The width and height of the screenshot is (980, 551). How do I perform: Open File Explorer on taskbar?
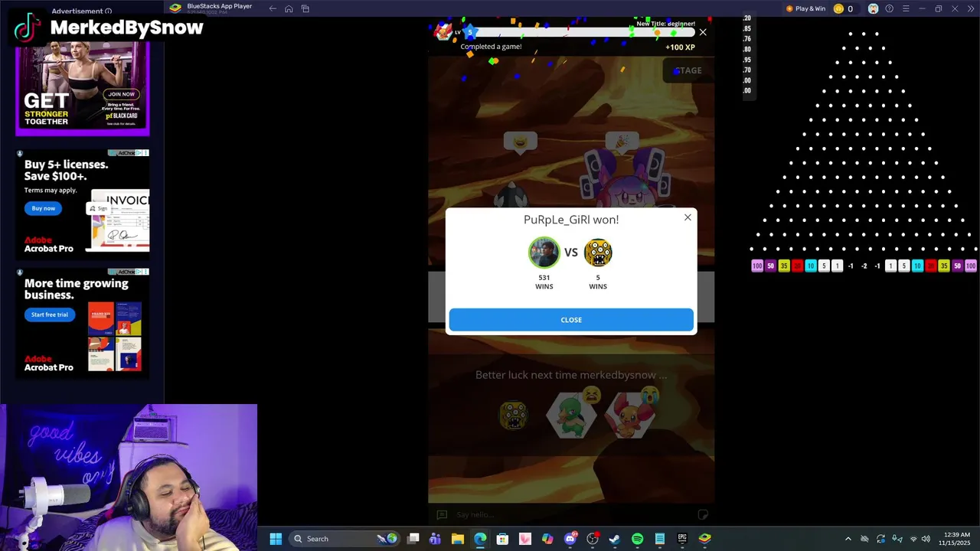[x=458, y=539]
